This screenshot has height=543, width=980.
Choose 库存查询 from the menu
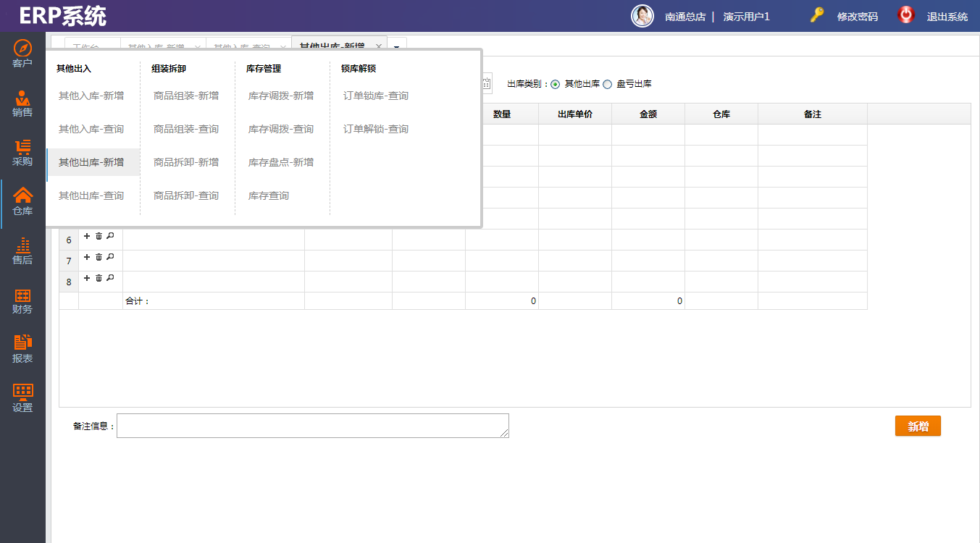point(269,195)
